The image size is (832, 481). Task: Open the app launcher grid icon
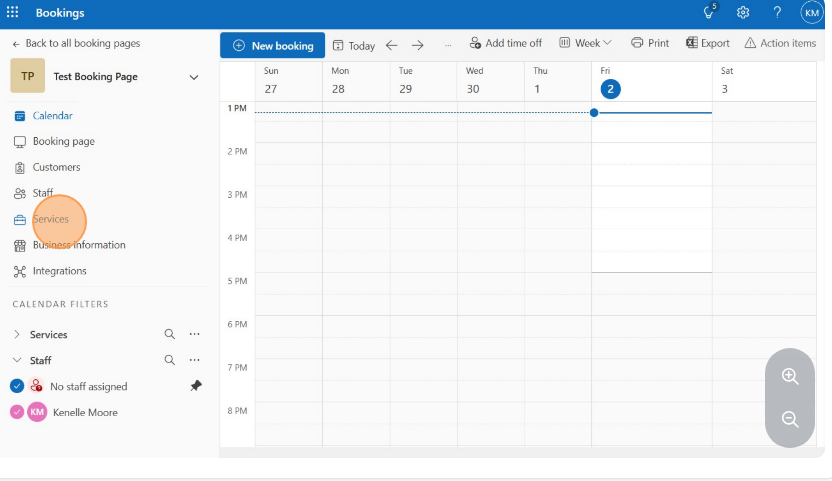[12, 12]
